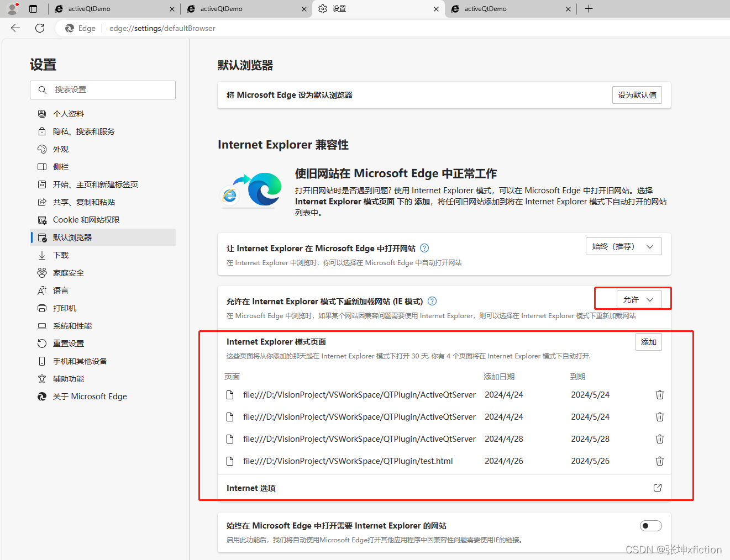Delete the 2024/4/28 ActiveQtServer page entry
The image size is (730, 560).
coord(660,439)
